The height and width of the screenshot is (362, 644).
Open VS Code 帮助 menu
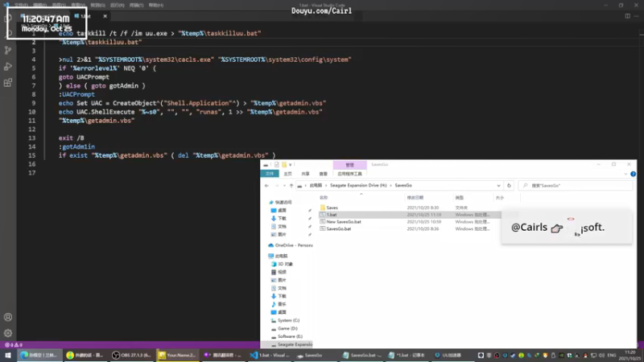tap(155, 6)
